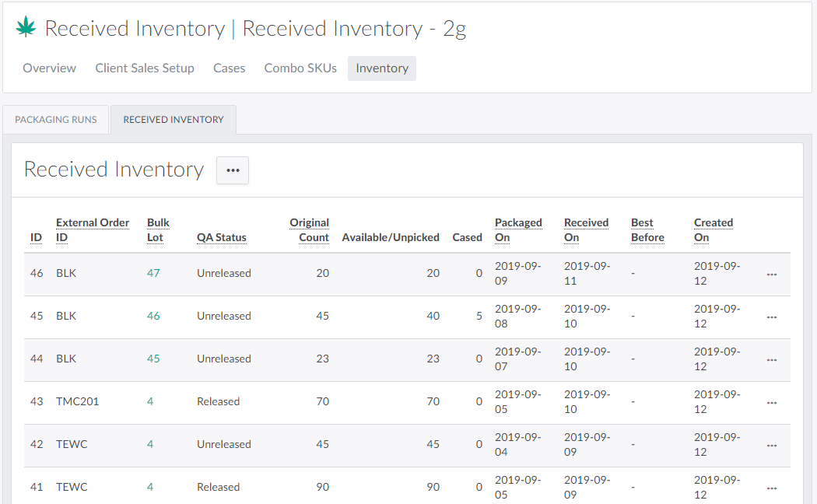817x504 pixels.
Task: Open bulk lot 46 link
Action: click(153, 317)
